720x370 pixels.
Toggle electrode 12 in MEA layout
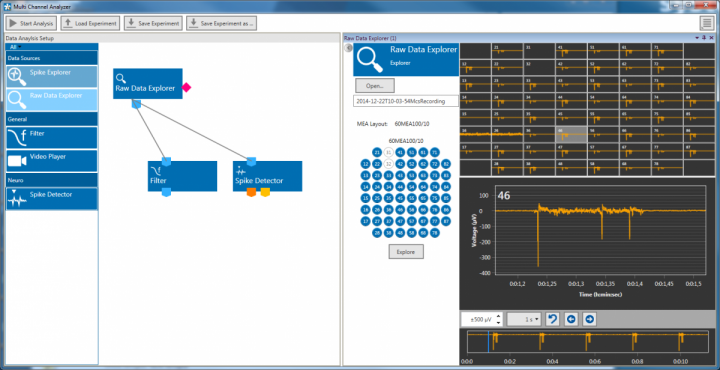[366, 164]
